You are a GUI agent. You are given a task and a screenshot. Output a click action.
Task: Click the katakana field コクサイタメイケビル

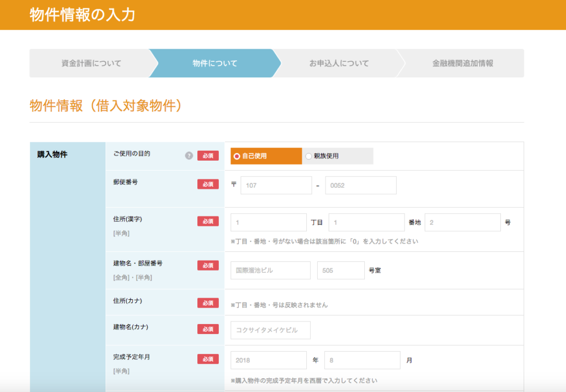(270, 330)
